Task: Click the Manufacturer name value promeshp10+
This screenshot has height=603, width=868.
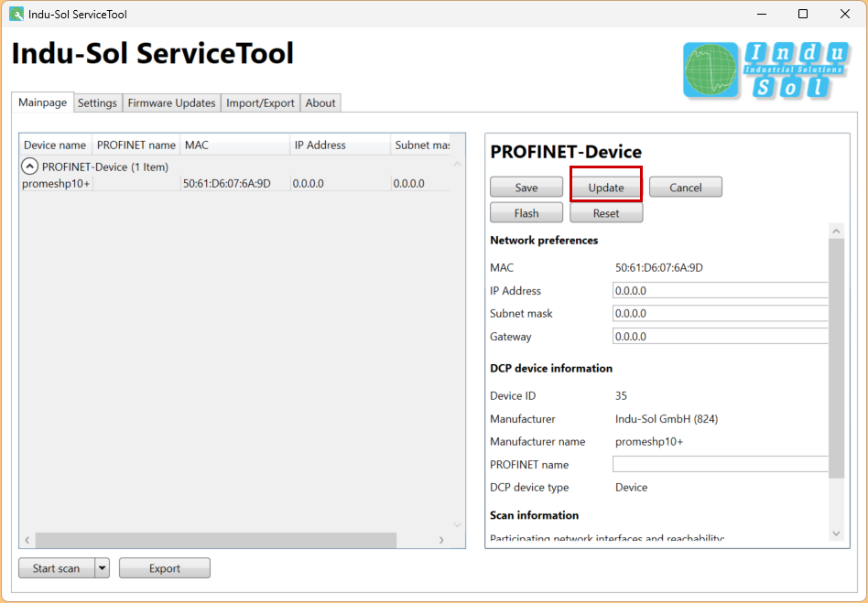Action: click(x=649, y=441)
